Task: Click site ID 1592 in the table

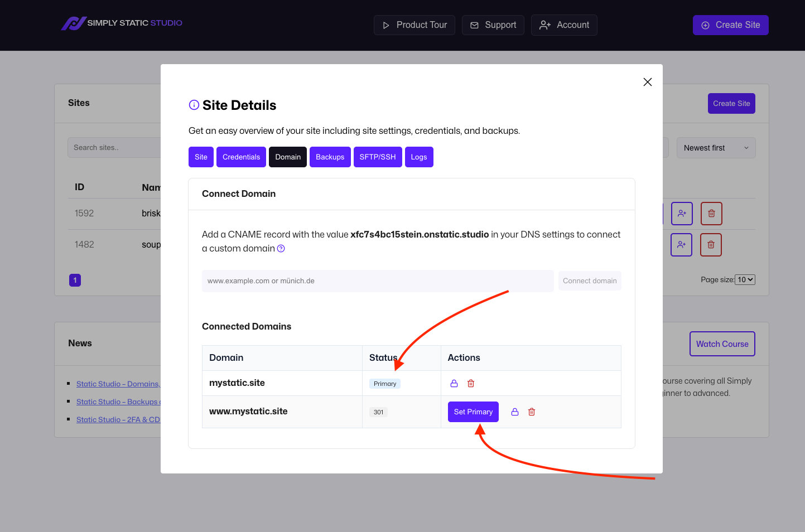Action: coord(84,214)
